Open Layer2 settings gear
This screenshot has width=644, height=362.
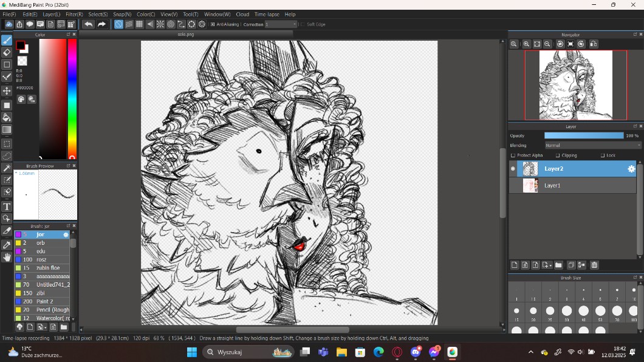[x=631, y=169]
